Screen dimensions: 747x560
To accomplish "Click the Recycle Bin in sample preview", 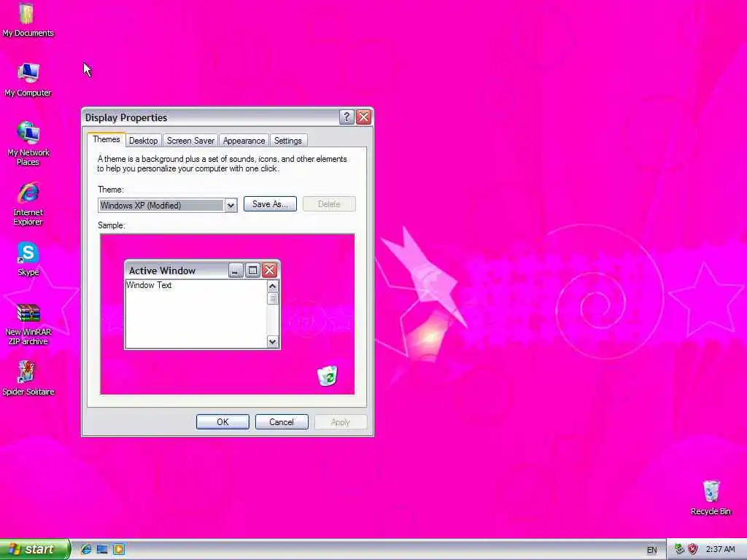I will pos(328,376).
